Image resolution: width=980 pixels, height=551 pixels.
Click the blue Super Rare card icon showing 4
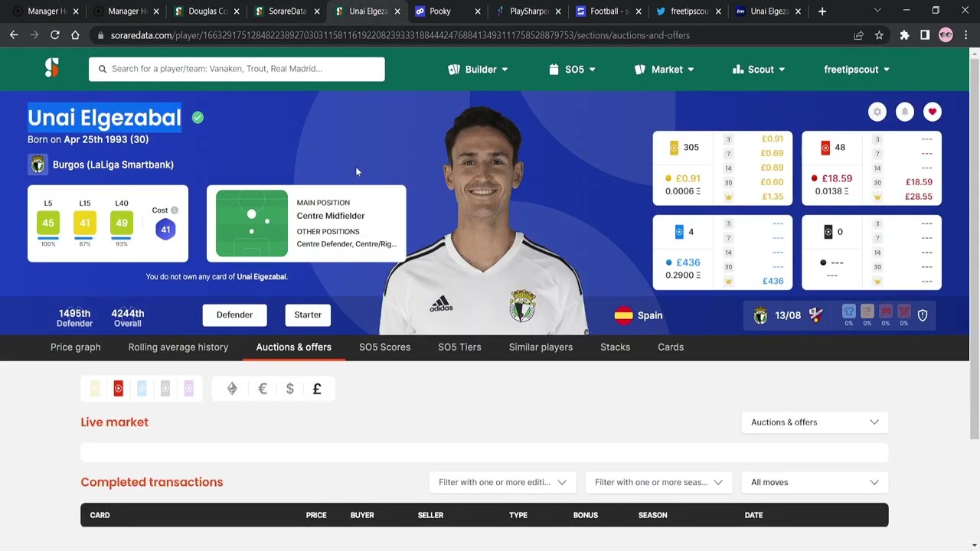tap(679, 231)
